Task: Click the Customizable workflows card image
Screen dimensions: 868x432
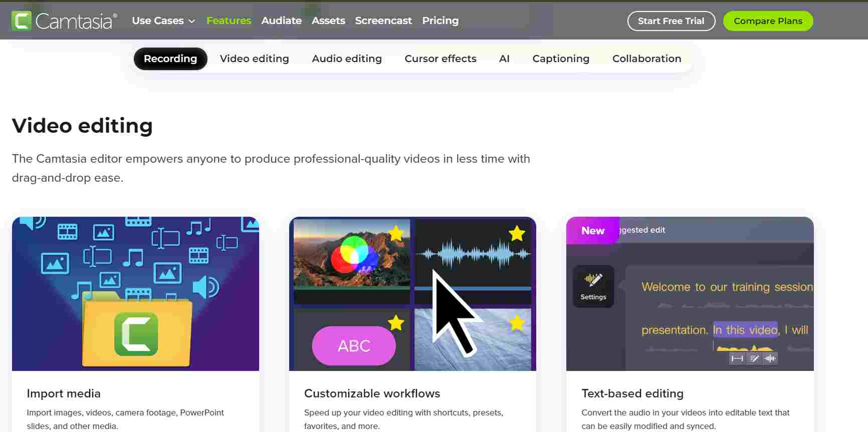Action: [412, 294]
